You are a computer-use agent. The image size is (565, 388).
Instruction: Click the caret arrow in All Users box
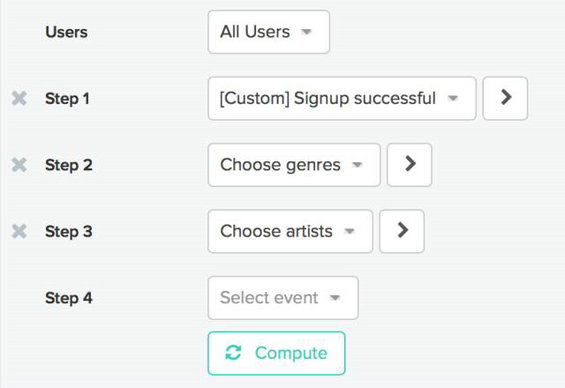click(306, 32)
